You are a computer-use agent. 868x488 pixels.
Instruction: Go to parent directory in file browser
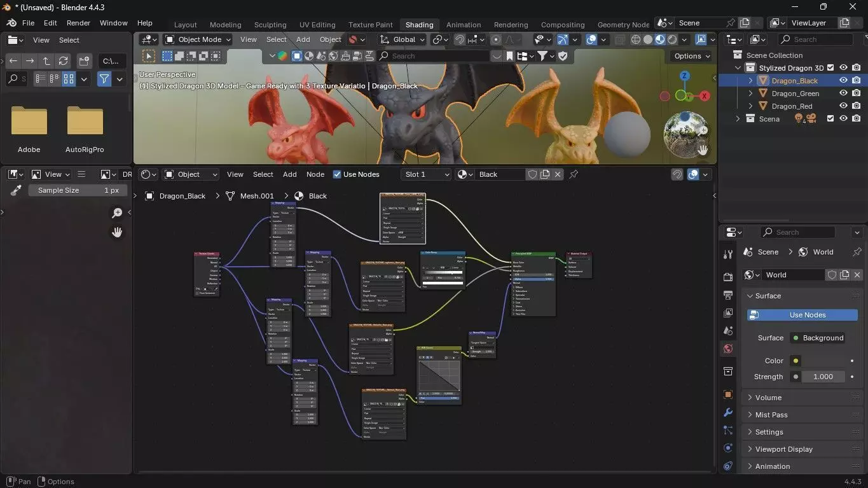tap(46, 61)
